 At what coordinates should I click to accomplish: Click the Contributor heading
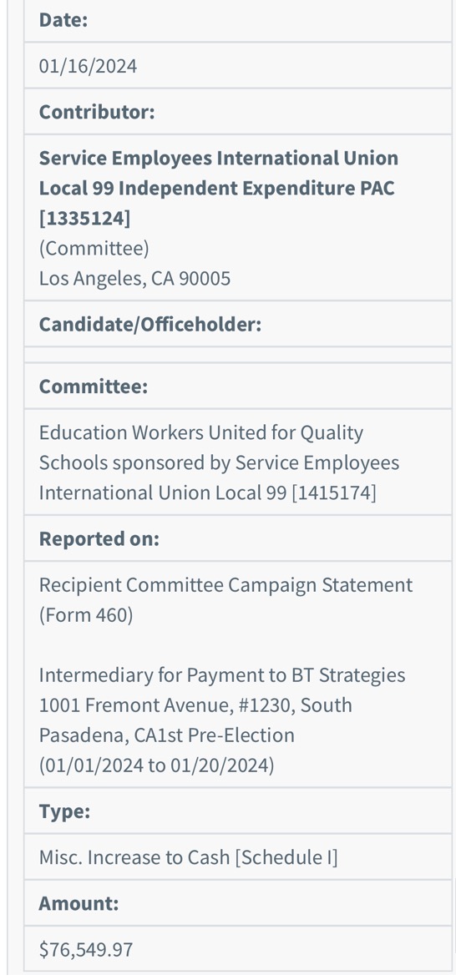(x=96, y=112)
